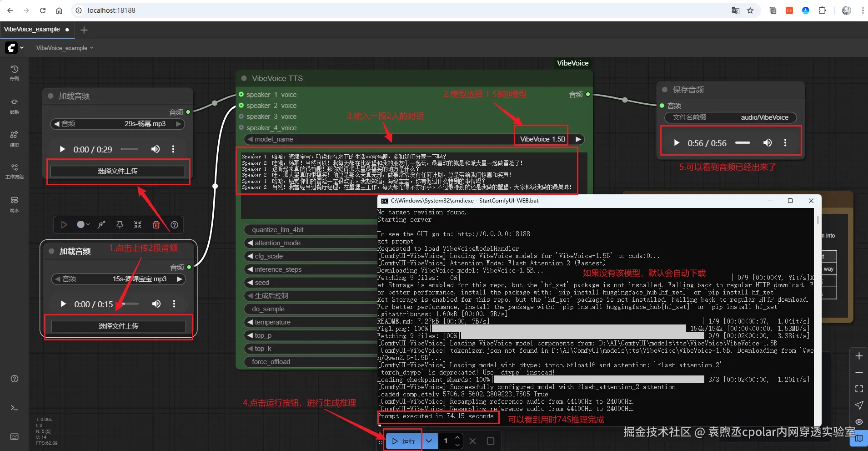Toggle the bottom console terminal panel
The width and height of the screenshot is (868, 451).
(15, 408)
